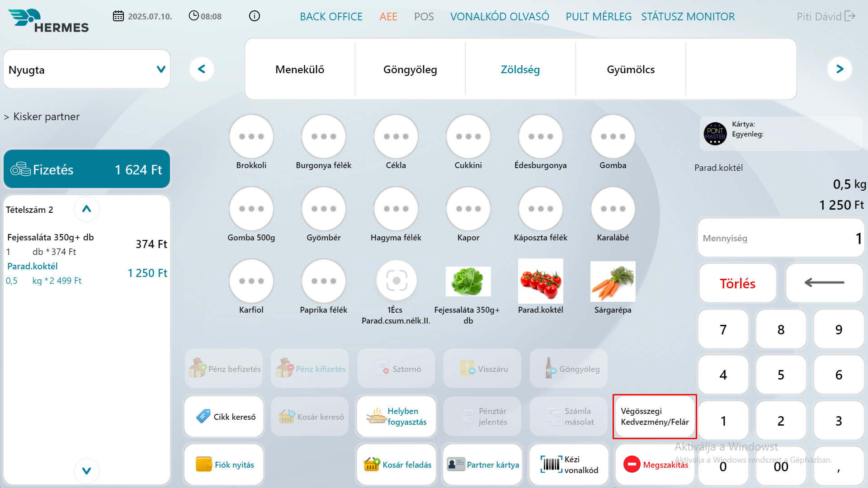Click the Kézi vonalkód button
This screenshot has height=488, width=868.
pos(569,465)
